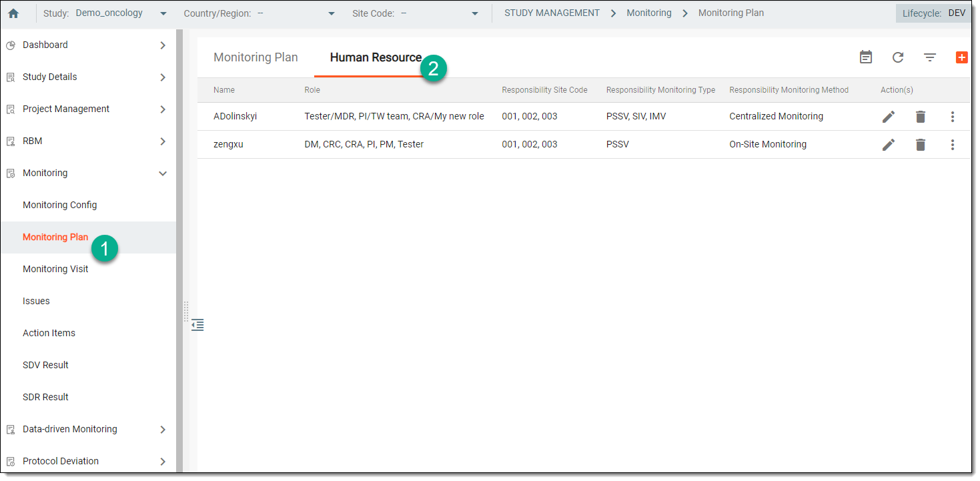Click the Responsibility Monitoring Type header
The width and height of the screenshot is (980, 481).
[660, 90]
